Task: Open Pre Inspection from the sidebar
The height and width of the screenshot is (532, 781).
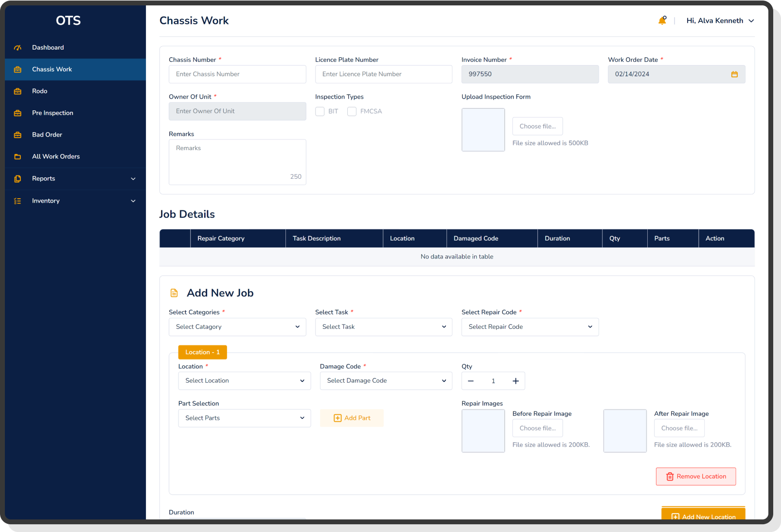Action: tap(52, 113)
